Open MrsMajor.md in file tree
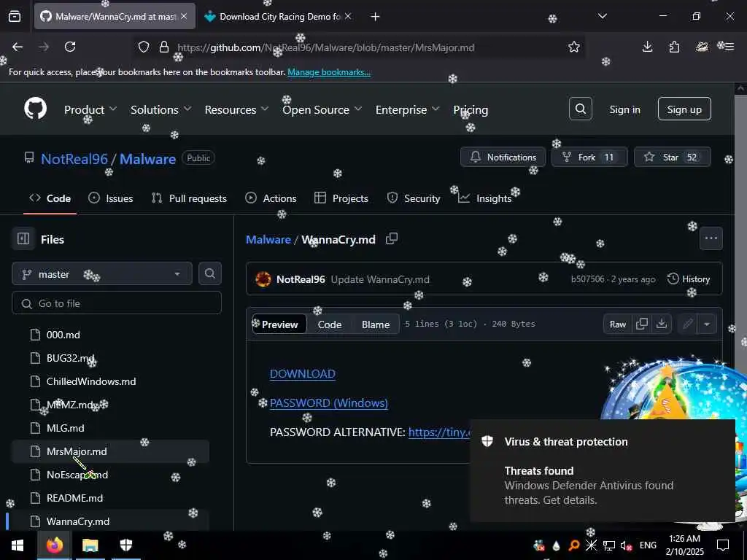Image resolution: width=747 pixels, height=560 pixels. (x=111, y=451)
